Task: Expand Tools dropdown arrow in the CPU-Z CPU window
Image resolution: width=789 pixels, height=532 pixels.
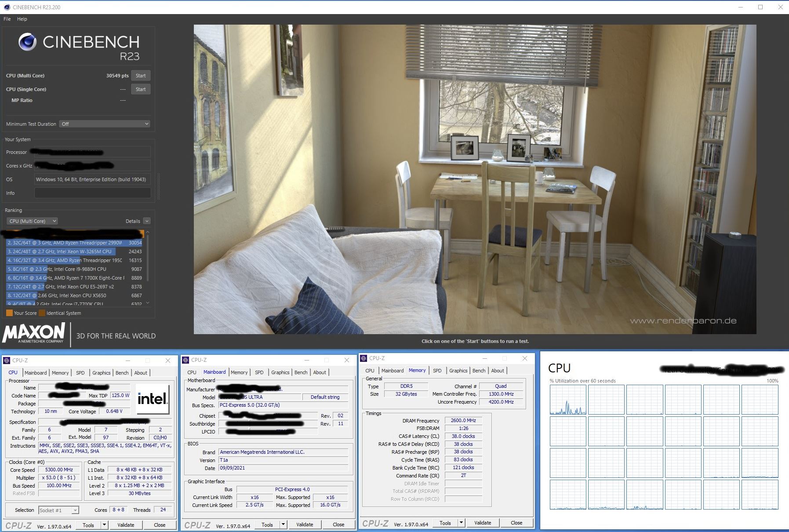Action: click(104, 525)
